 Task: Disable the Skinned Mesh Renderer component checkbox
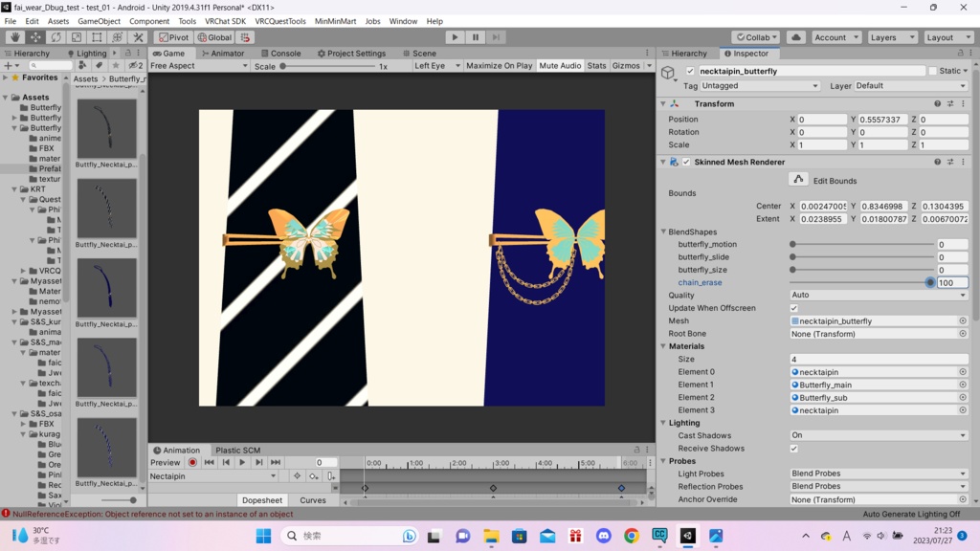pyautogui.click(x=686, y=162)
